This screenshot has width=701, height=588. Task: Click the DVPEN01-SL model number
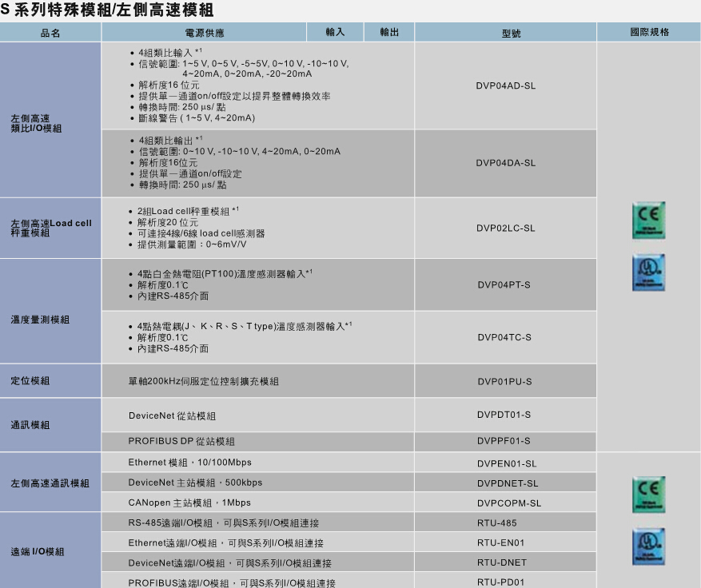pyautogui.click(x=507, y=463)
